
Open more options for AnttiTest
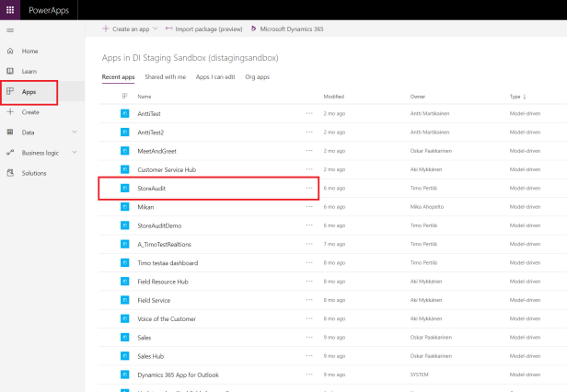pos(309,113)
